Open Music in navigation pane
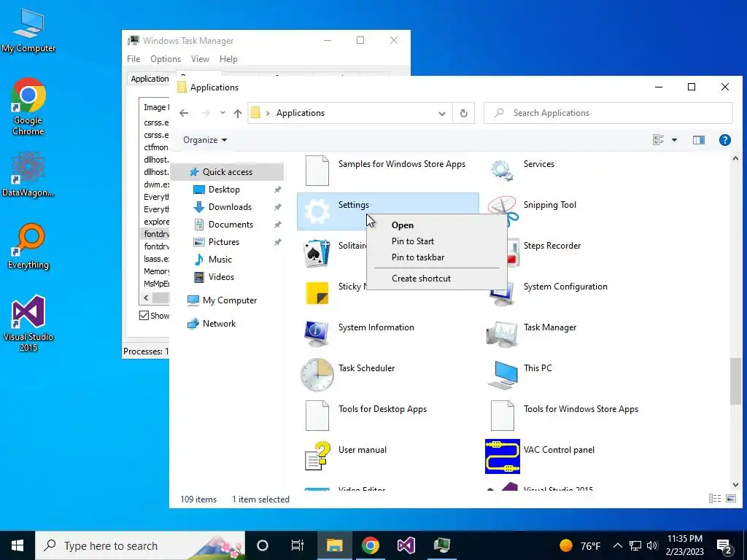747x560 pixels. [x=220, y=260]
